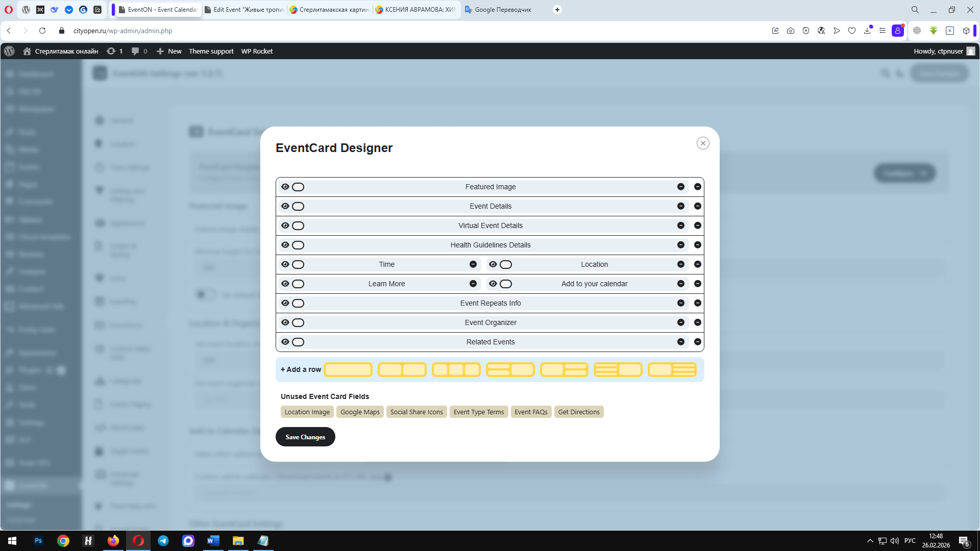This screenshot has height=551, width=980.
Task: Add a single-column row layout
Action: point(348,369)
